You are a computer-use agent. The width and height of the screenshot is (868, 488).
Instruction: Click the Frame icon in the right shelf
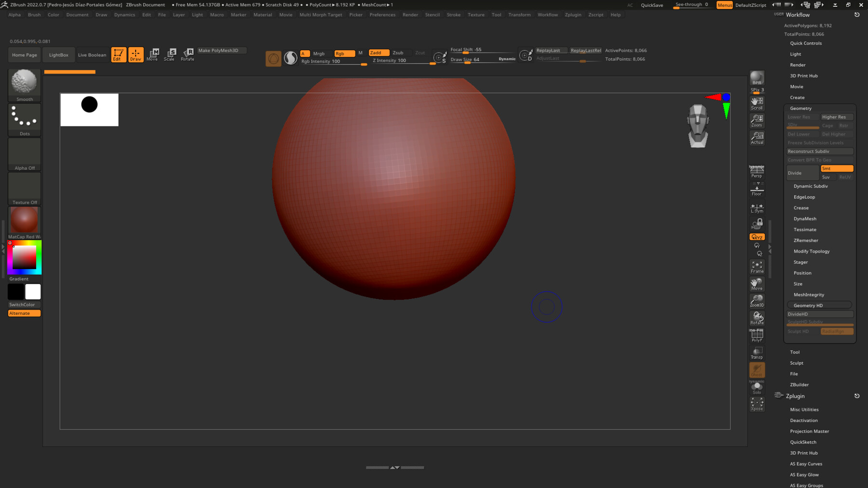click(x=757, y=267)
